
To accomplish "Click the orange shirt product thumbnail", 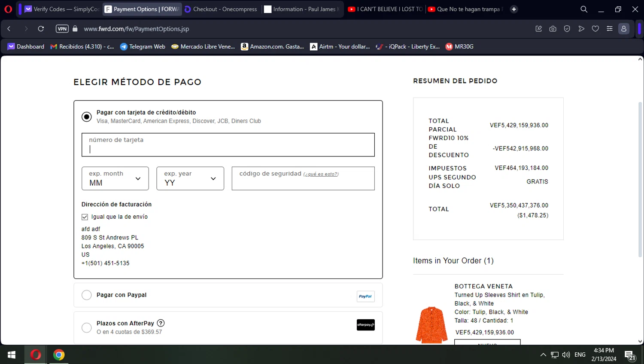I will coord(431,324).
